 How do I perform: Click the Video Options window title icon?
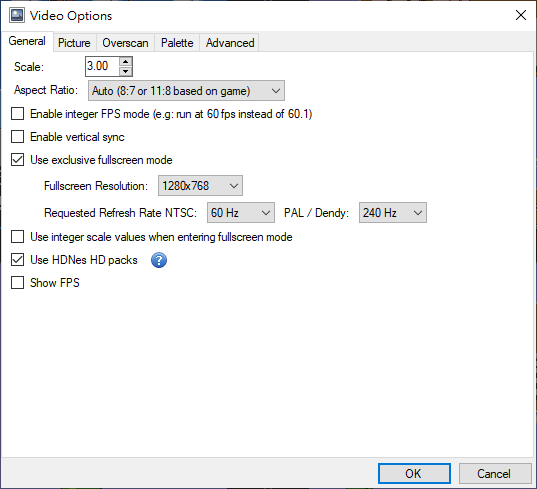point(17,15)
